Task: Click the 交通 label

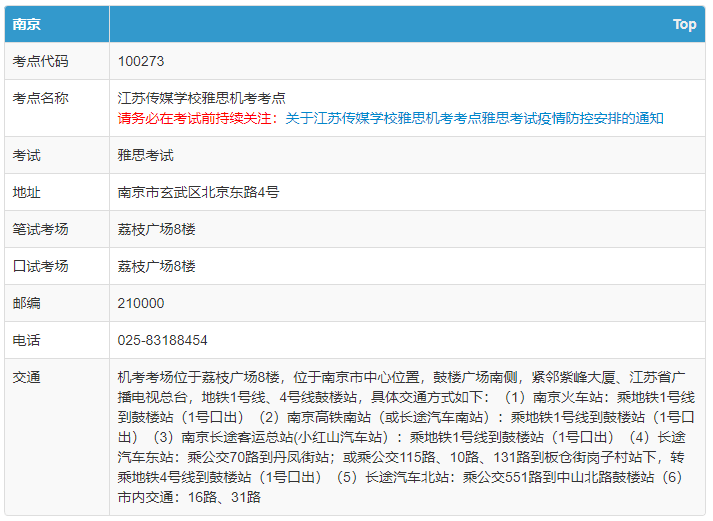Action: pos(26,377)
